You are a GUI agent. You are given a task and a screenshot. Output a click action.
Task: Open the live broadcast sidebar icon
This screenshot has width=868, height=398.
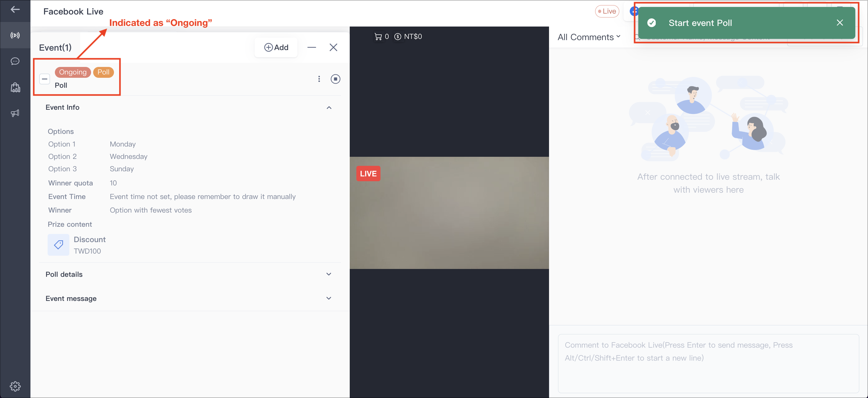pyautogui.click(x=15, y=35)
